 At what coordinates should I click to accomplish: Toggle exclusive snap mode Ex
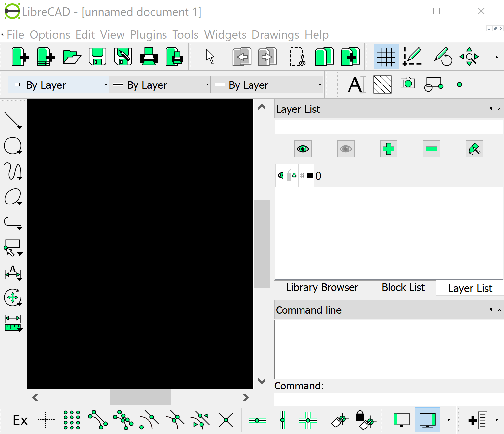click(20, 420)
